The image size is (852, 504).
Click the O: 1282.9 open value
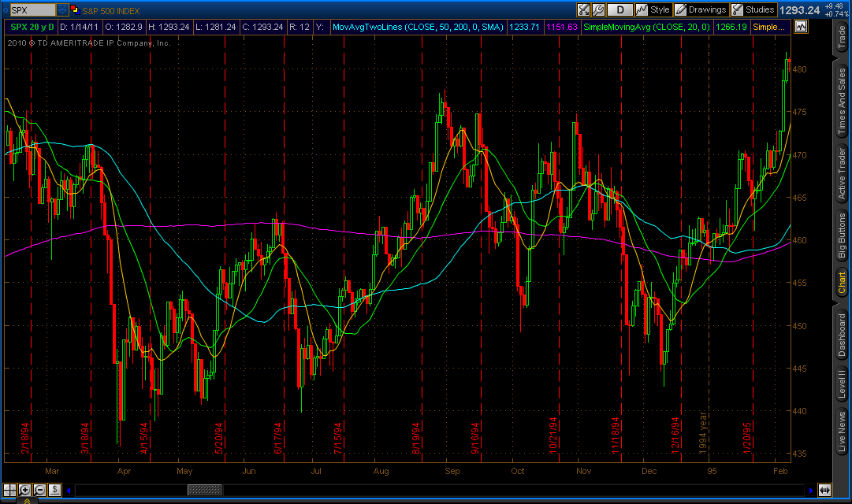[x=123, y=27]
